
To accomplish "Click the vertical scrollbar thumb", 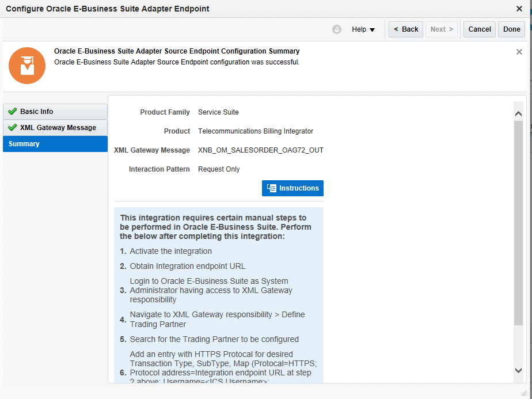I will (518, 223).
